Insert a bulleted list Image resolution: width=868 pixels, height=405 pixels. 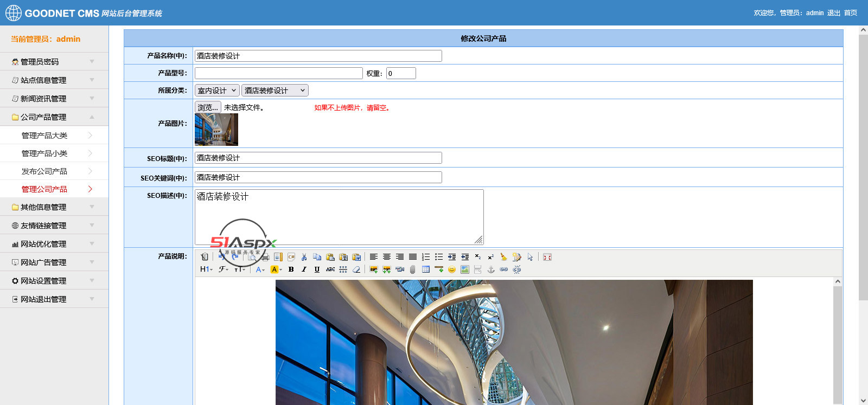pos(439,257)
